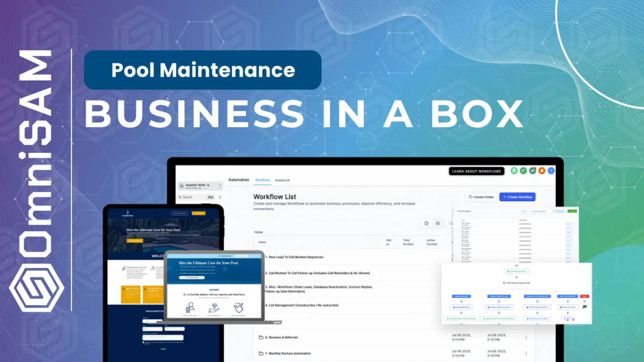
Task: Click the blue help question mark icon
Action: [x=551, y=171]
